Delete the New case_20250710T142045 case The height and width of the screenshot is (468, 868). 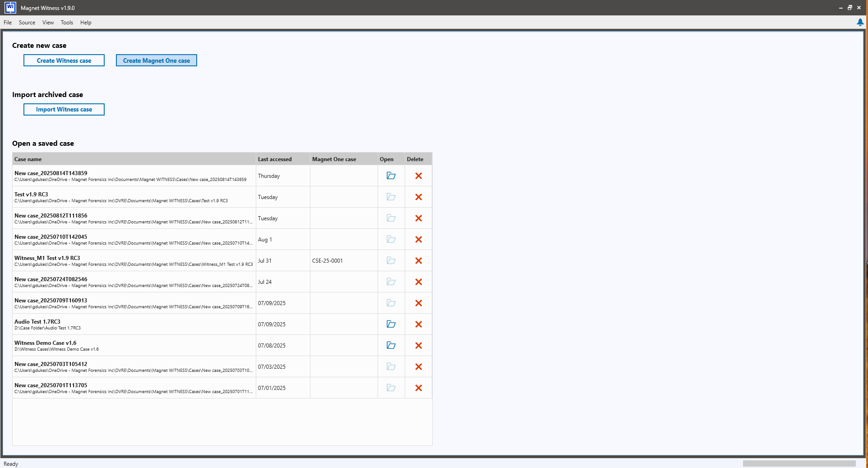click(x=419, y=239)
